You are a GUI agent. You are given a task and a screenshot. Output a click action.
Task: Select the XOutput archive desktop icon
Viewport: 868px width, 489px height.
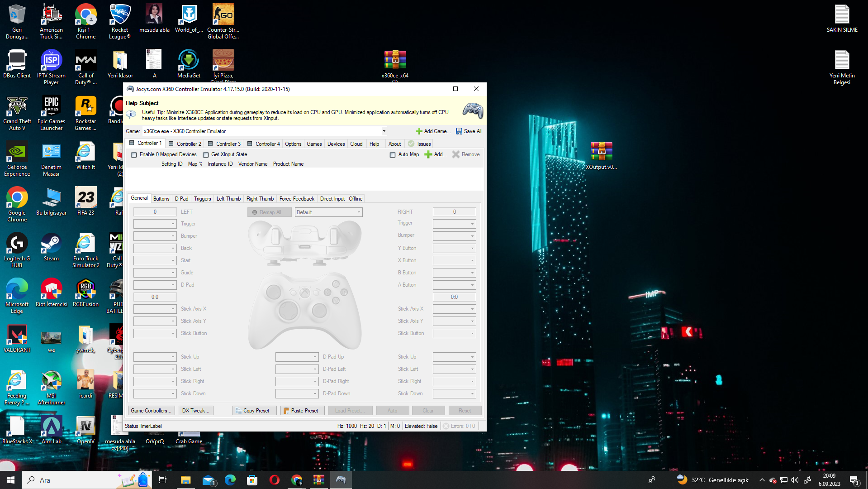pyautogui.click(x=601, y=155)
